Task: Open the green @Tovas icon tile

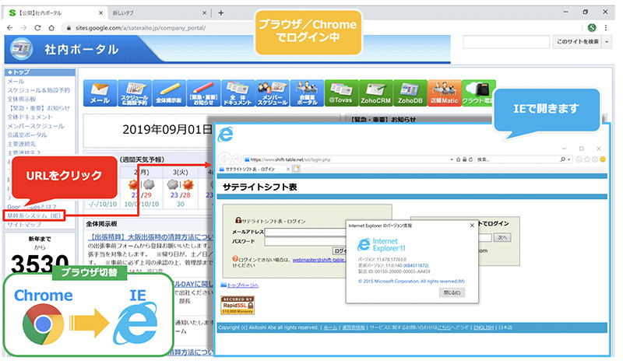Action: tap(341, 93)
